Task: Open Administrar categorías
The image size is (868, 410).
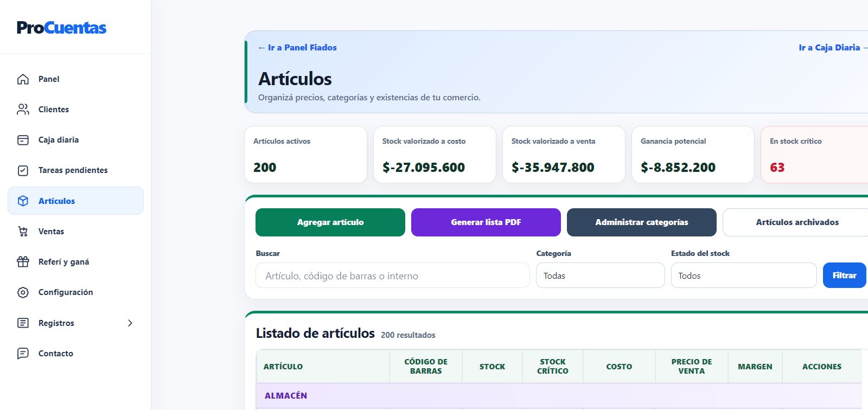Action: 642,222
